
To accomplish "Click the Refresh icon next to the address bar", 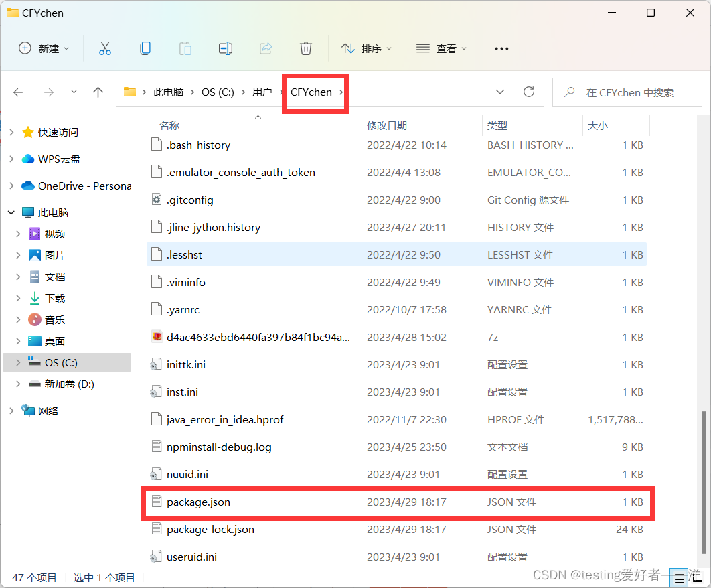I will pos(529,92).
